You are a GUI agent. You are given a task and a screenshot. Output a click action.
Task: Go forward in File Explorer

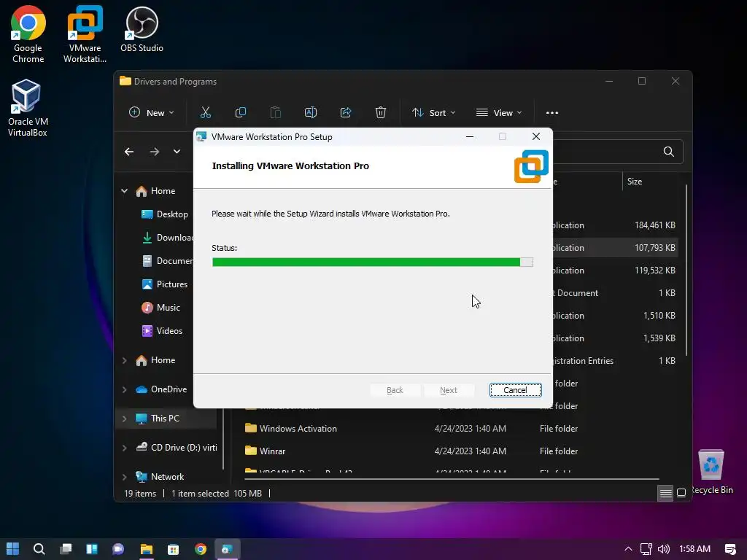(155, 152)
